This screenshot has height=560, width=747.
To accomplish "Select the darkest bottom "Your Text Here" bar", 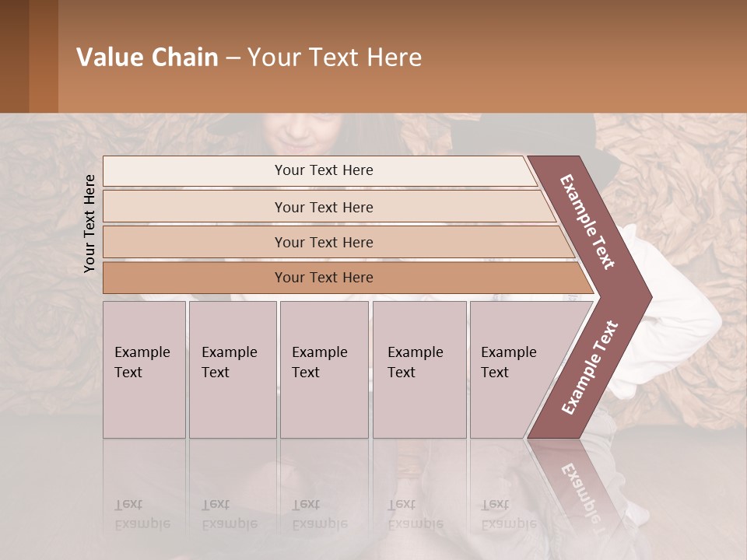I will coord(323,278).
